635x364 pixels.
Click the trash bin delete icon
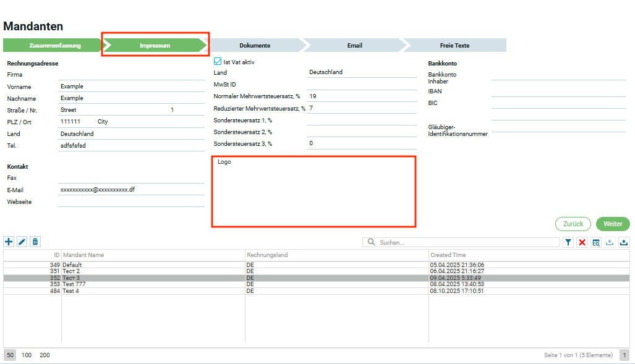click(x=35, y=242)
